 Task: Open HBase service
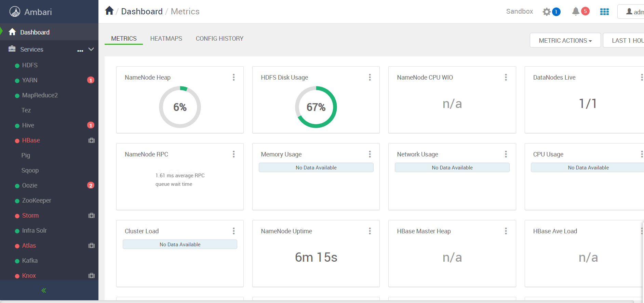click(31, 140)
